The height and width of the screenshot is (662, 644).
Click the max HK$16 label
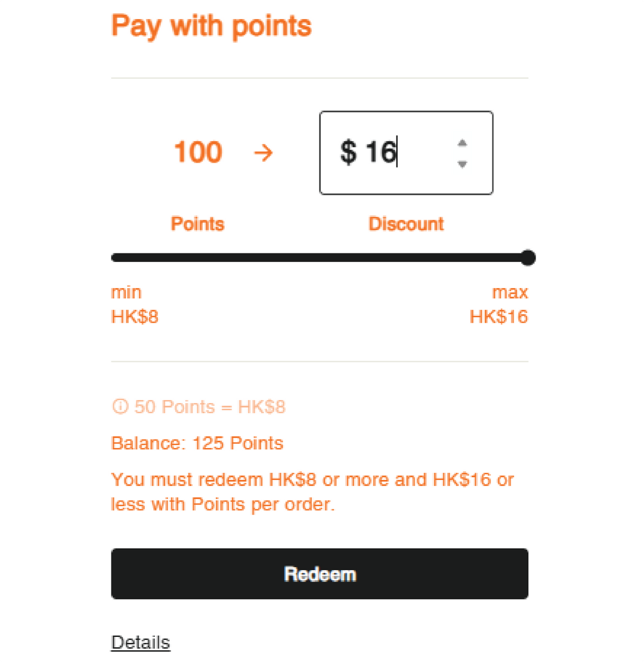499,305
